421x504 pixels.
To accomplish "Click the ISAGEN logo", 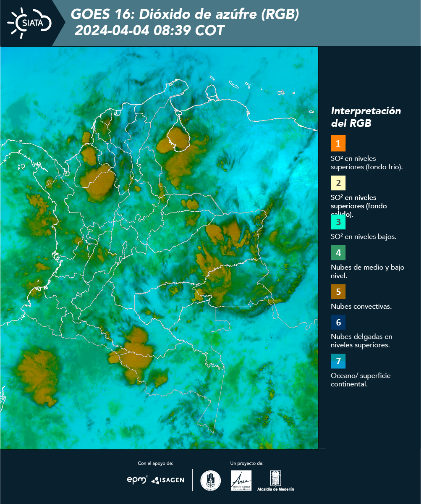I will 167,480.
